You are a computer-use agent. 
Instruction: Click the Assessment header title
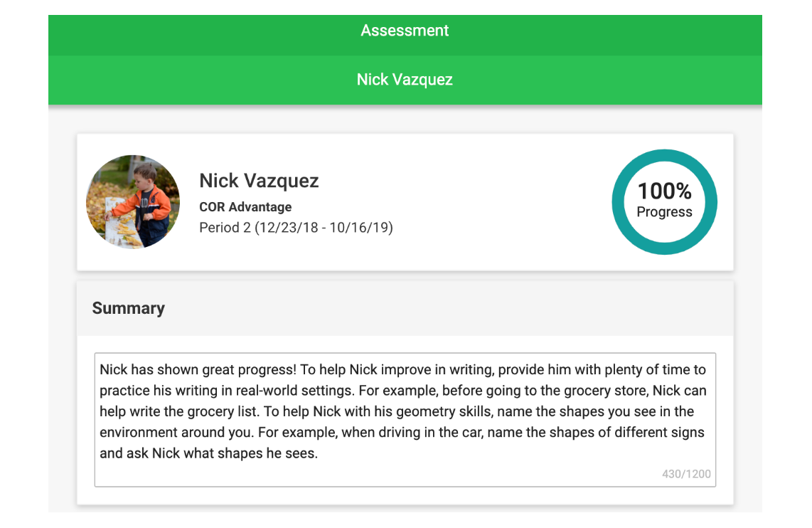click(x=405, y=31)
